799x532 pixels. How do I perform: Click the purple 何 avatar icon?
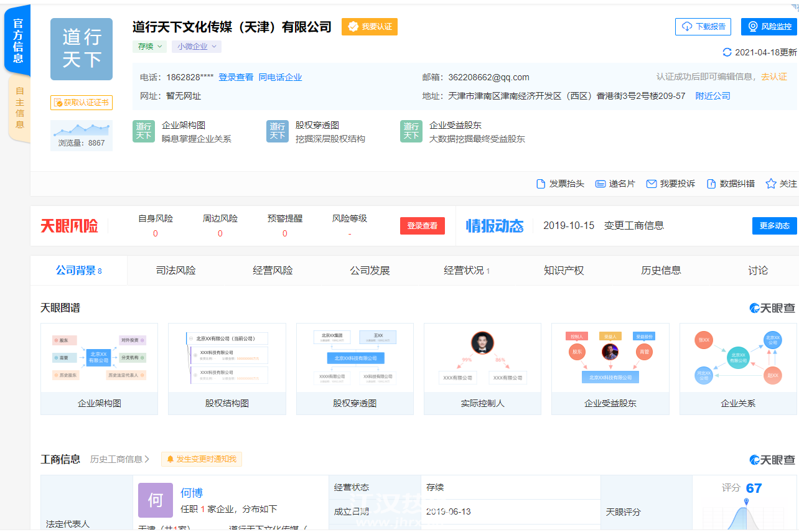tap(156, 500)
